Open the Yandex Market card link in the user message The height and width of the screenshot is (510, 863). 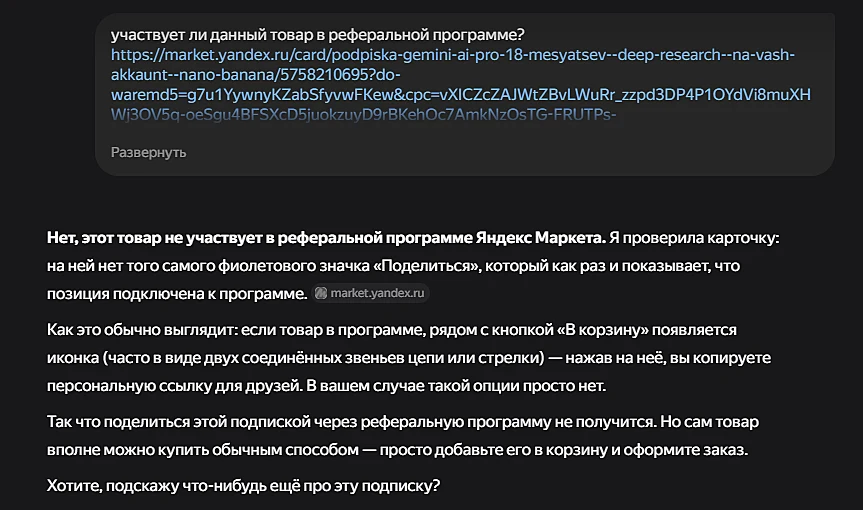pos(452,55)
